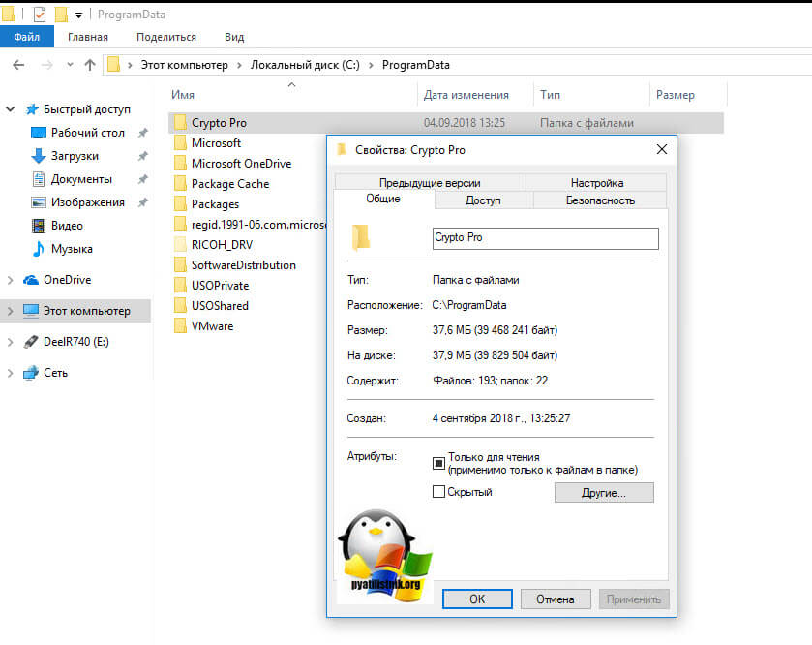Toggle the read-only (Только для чтения) checkbox

[x=438, y=463]
